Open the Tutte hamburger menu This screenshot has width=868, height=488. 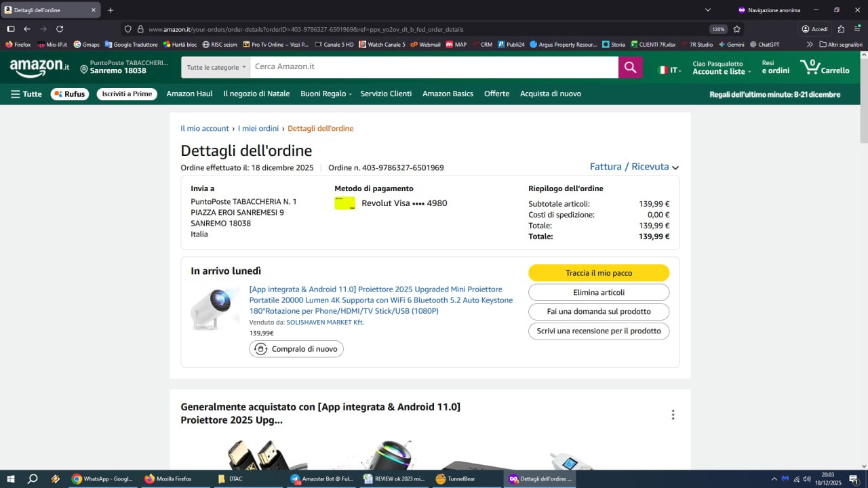(26, 94)
